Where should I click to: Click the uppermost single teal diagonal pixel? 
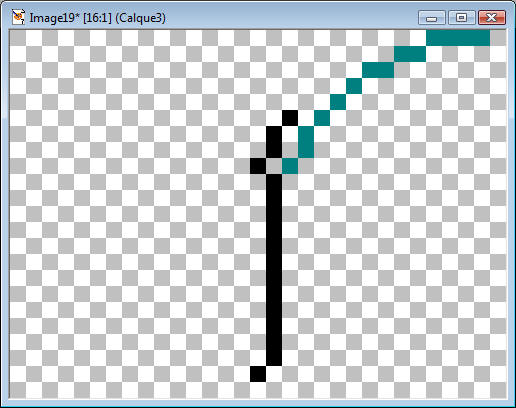point(354,86)
